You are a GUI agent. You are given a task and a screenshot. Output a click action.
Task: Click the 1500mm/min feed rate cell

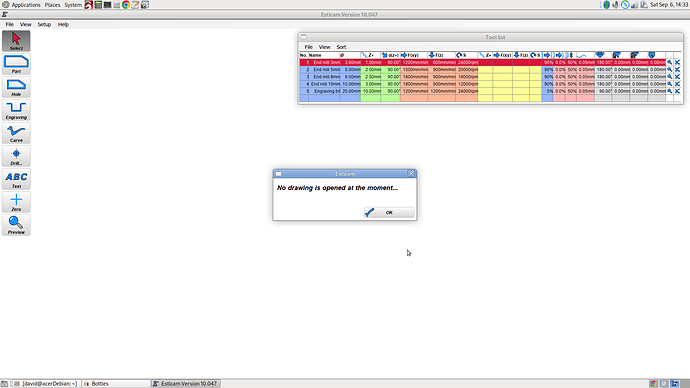pyautogui.click(x=414, y=70)
